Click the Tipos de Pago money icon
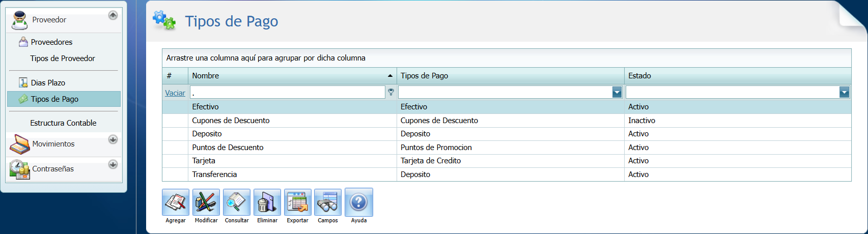This screenshot has height=234, width=868. (x=23, y=99)
